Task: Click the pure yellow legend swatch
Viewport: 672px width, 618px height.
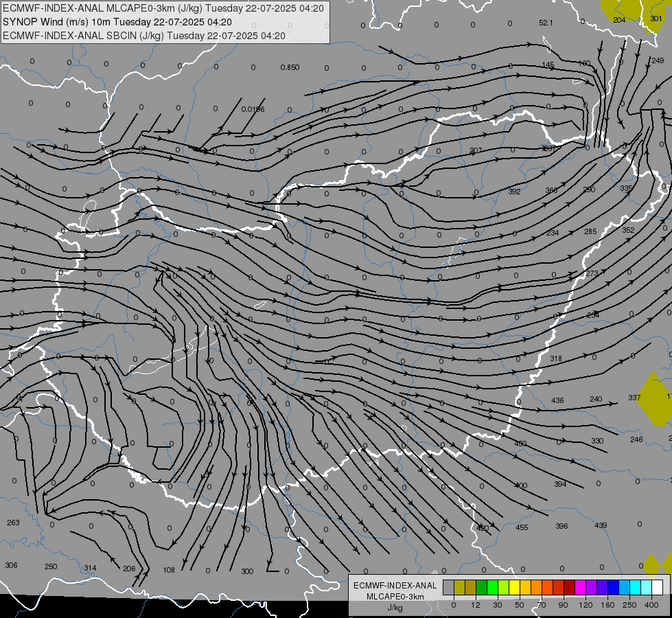Action: (x=515, y=587)
